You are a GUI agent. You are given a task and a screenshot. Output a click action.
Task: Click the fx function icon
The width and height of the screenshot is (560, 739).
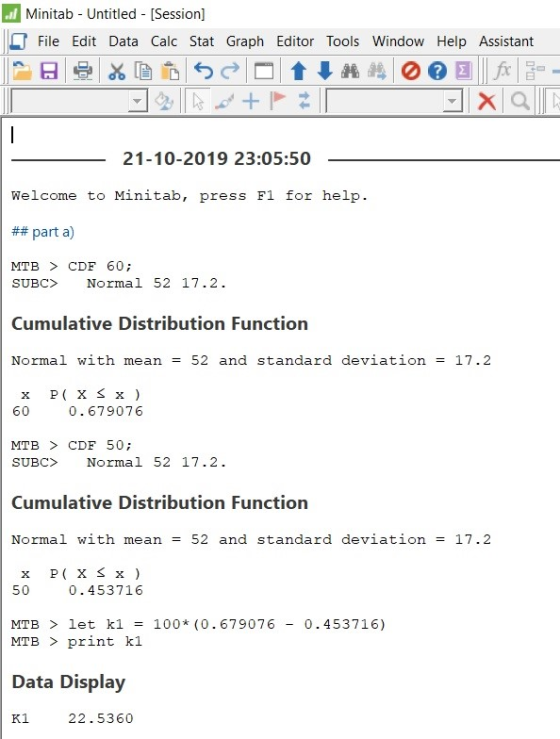pos(502,71)
